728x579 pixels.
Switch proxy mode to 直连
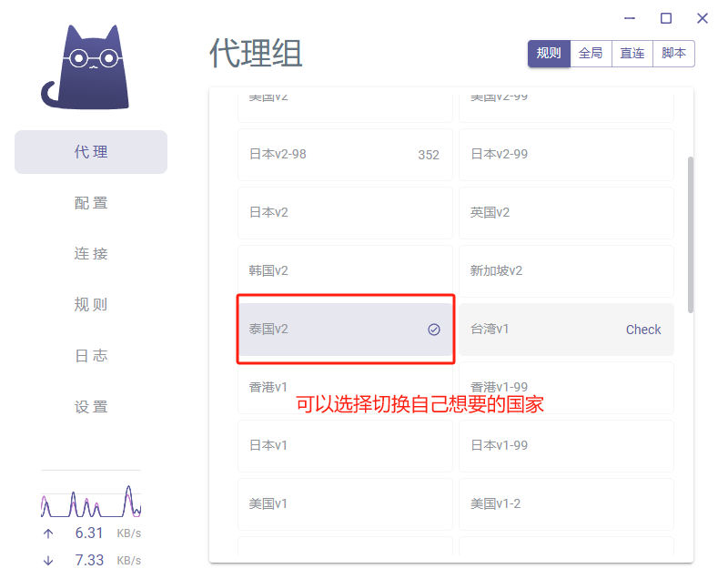632,54
